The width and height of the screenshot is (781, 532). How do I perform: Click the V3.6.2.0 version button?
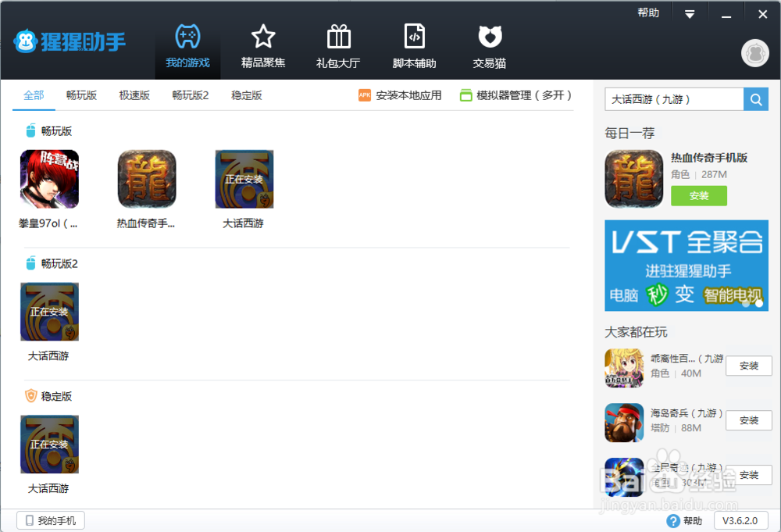click(x=740, y=520)
